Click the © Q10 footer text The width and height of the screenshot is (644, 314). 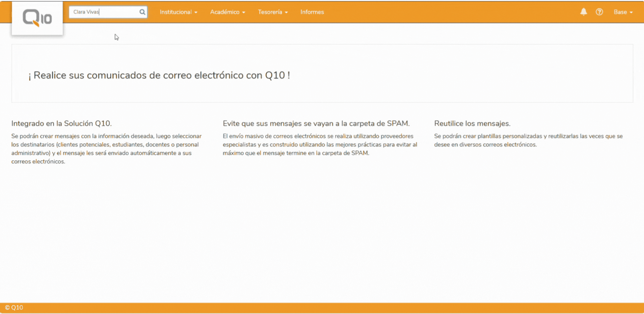click(15, 307)
